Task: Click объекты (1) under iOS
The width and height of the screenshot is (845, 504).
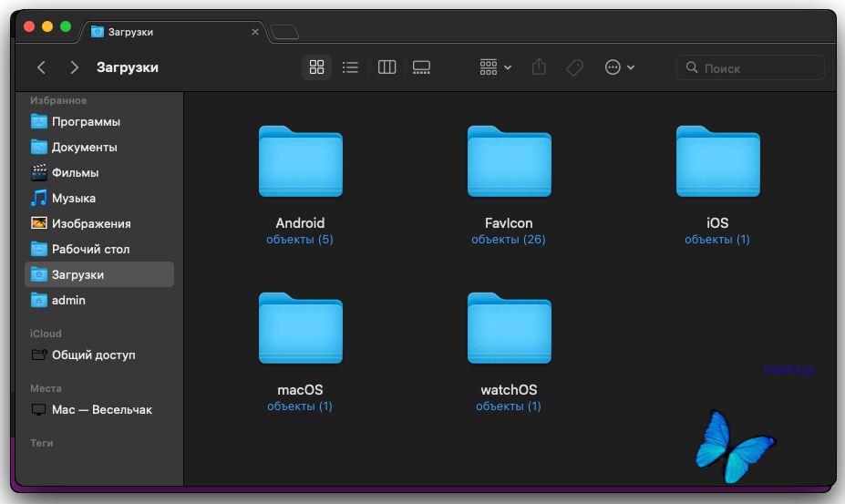Action: pyautogui.click(x=717, y=240)
